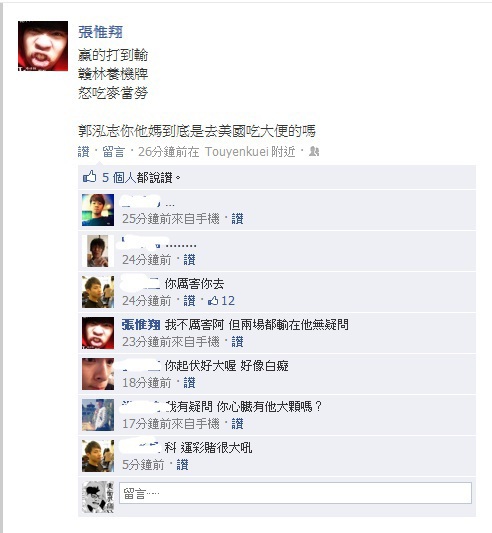Click 留言 link under the main post
The image size is (492, 533).
coord(114,152)
